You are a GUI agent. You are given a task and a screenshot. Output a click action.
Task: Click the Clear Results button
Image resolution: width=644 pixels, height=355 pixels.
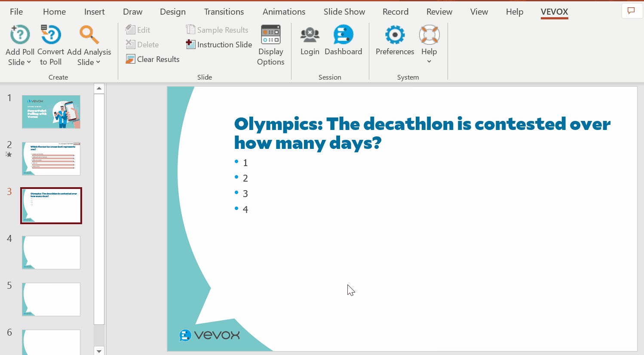tap(153, 59)
